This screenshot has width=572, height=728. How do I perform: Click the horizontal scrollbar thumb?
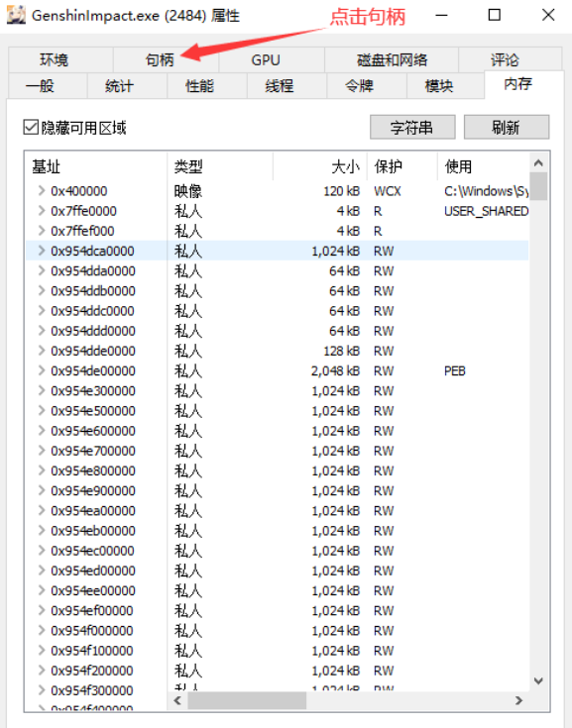tap(247, 700)
